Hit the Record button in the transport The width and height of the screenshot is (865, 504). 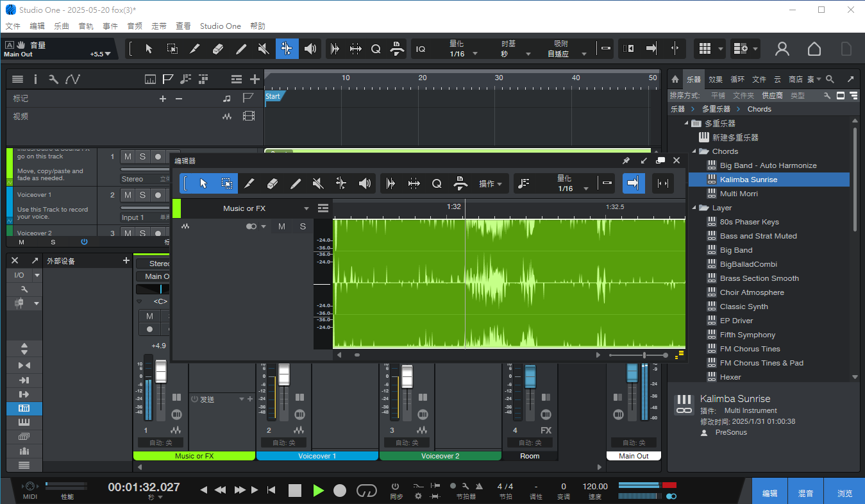(x=340, y=491)
